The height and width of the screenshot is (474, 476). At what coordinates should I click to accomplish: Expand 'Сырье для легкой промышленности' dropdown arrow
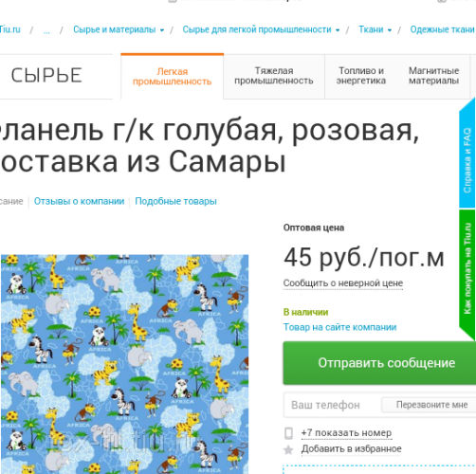(x=338, y=30)
